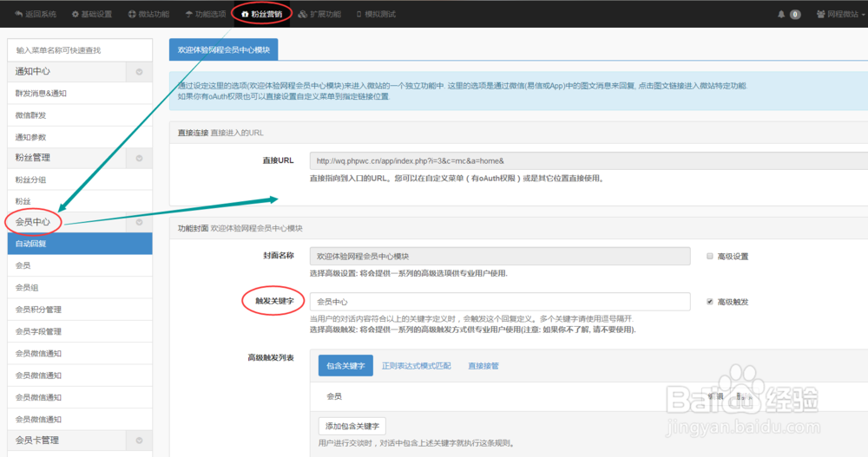
Task: Open 会员积分管理 in the sidebar
Action: pos(80,310)
